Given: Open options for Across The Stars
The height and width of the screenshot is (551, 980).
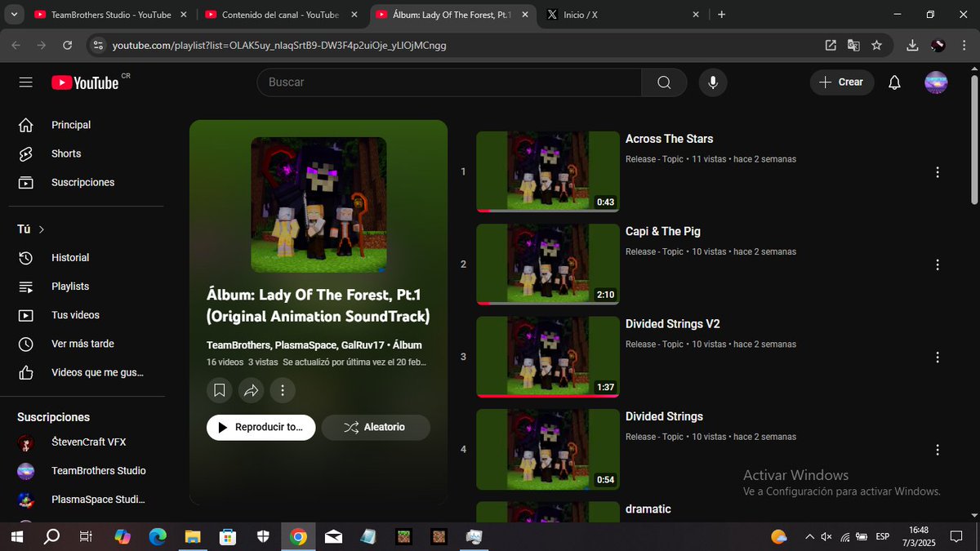Looking at the screenshot, I should 938,172.
